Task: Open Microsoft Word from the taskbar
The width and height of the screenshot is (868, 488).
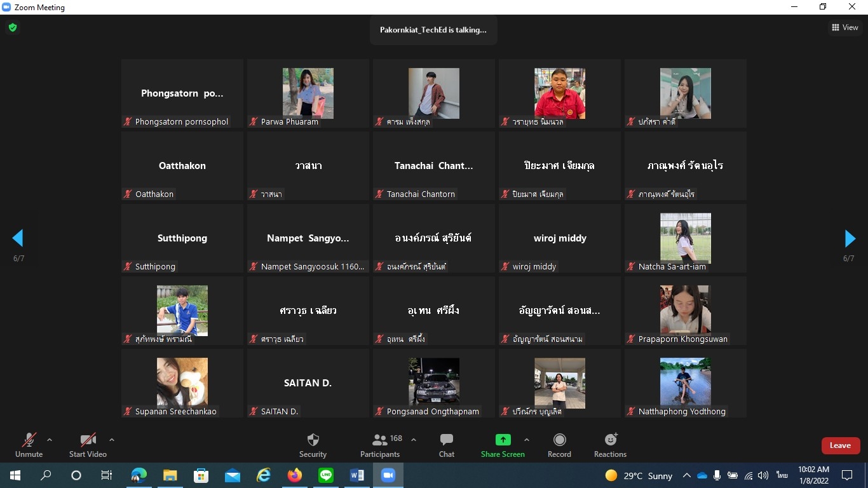Action: pyautogui.click(x=356, y=475)
